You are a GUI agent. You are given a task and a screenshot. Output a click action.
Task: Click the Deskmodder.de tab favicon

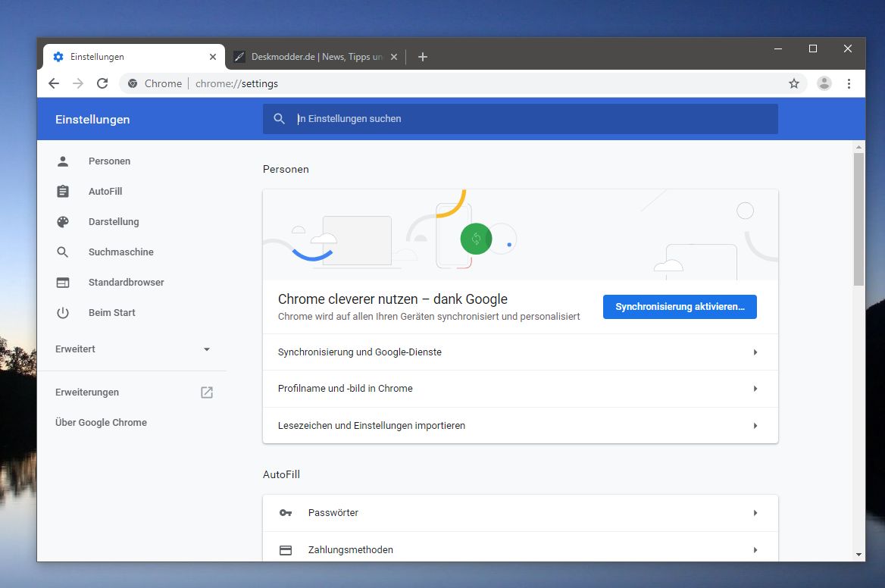click(x=239, y=56)
